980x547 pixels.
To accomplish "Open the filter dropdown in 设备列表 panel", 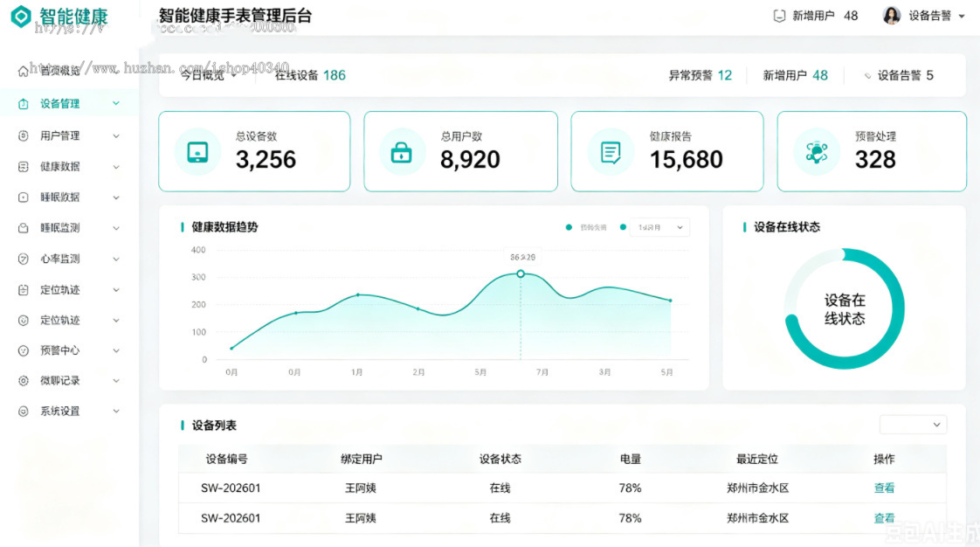I will click(x=913, y=425).
